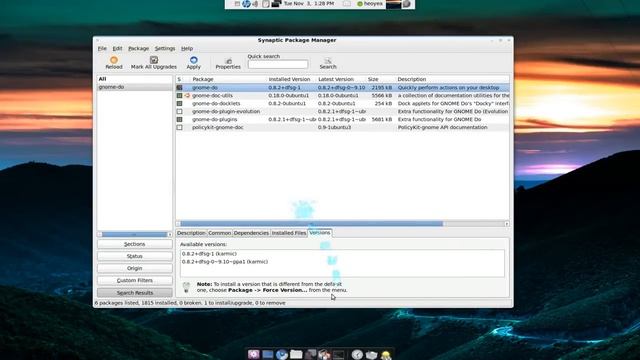Switch to the Dependencies tab
The image size is (640, 360).
tap(251, 233)
